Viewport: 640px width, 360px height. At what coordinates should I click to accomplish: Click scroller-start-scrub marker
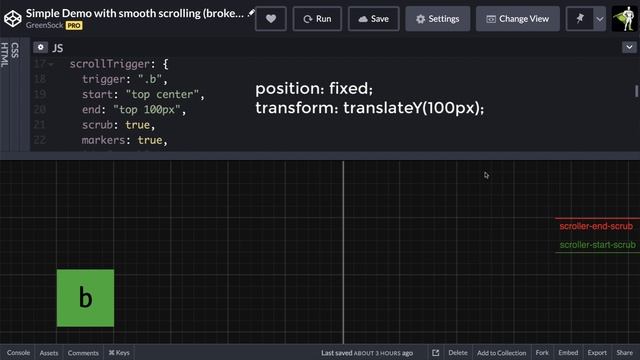click(598, 245)
